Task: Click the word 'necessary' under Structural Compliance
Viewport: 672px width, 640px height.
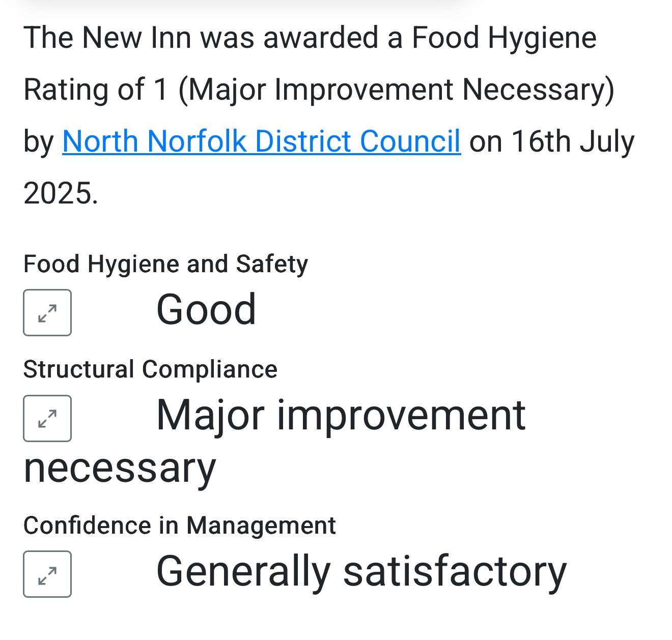Action: coord(120,468)
